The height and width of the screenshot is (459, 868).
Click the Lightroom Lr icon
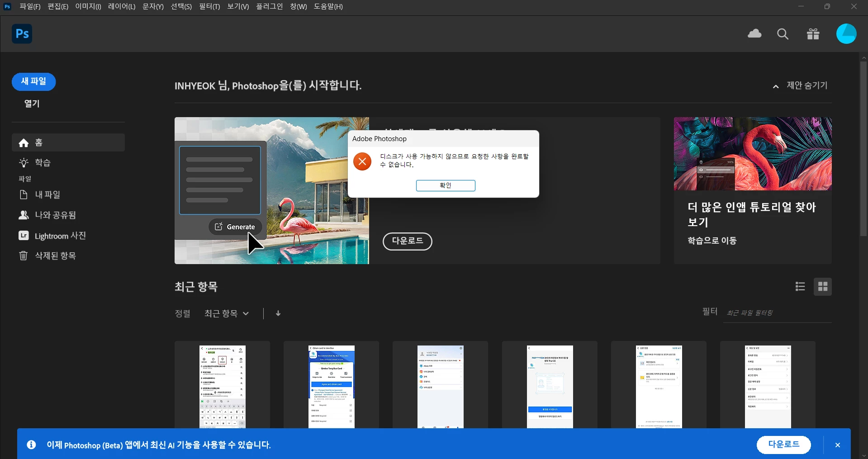tap(24, 236)
